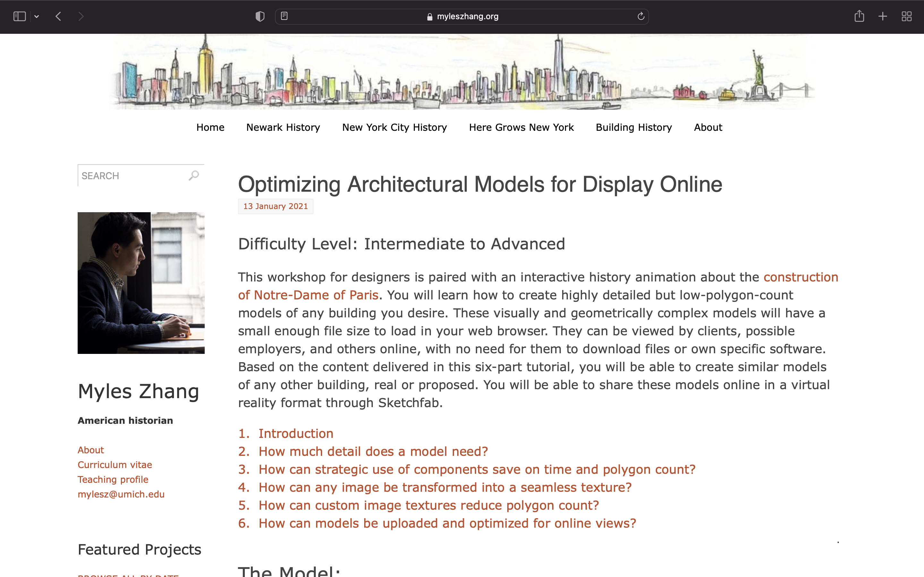Open the privacy report shield icon
This screenshot has height=577, width=924.
click(260, 16)
